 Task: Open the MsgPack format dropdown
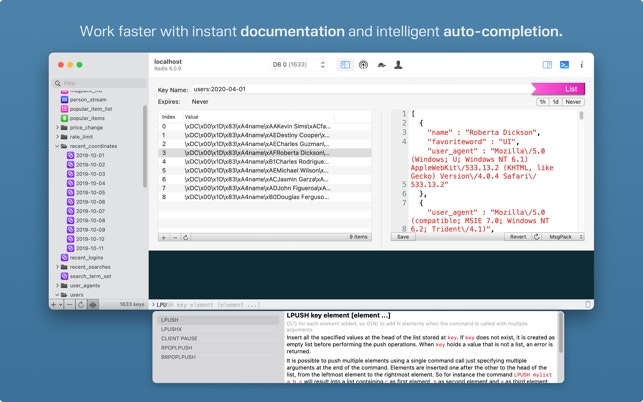tap(563, 237)
